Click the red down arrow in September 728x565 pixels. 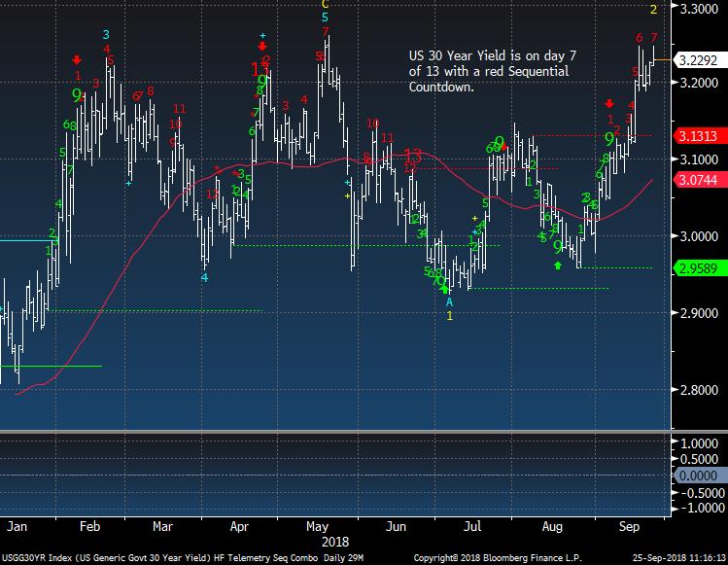coord(609,103)
